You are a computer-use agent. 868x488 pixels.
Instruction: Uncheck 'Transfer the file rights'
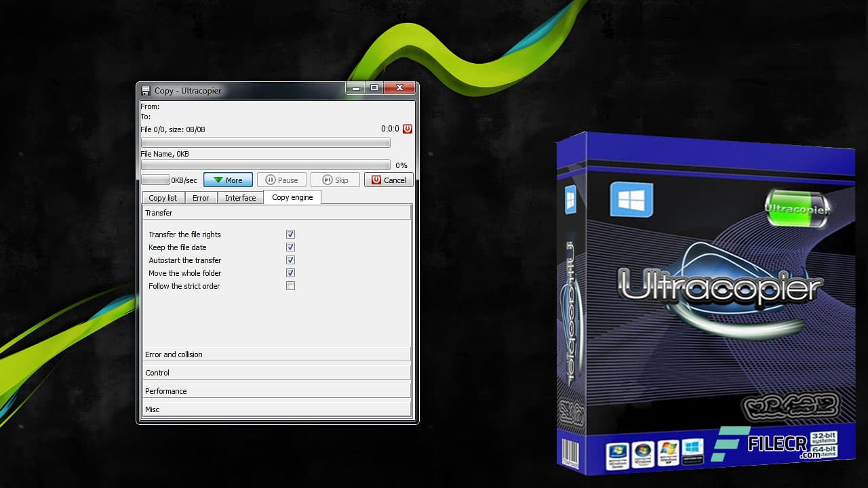click(x=290, y=234)
